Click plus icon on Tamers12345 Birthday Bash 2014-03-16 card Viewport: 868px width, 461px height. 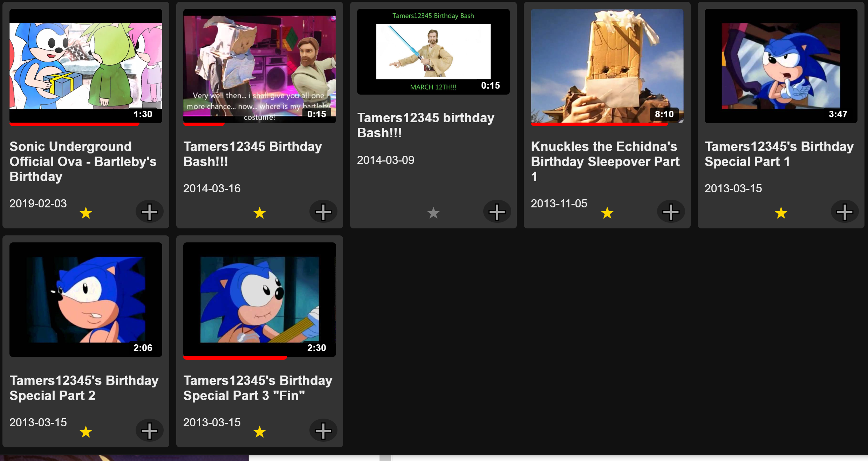[323, 212]
